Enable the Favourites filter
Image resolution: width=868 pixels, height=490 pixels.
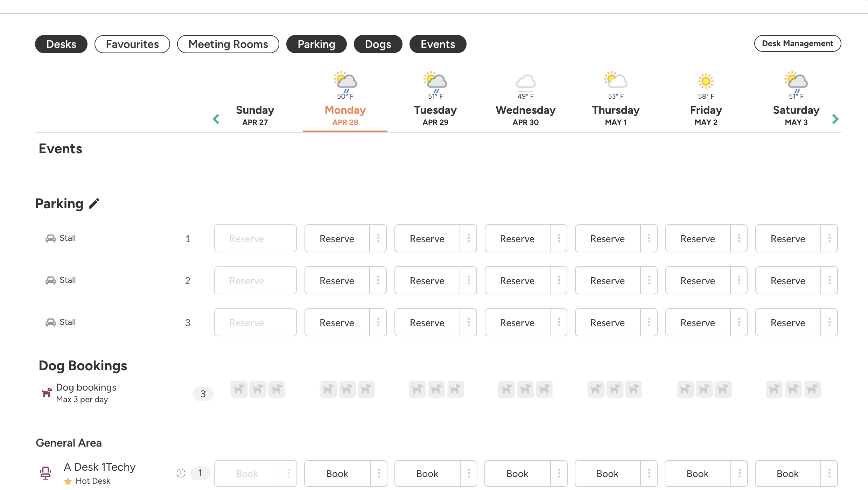[132, 44]
